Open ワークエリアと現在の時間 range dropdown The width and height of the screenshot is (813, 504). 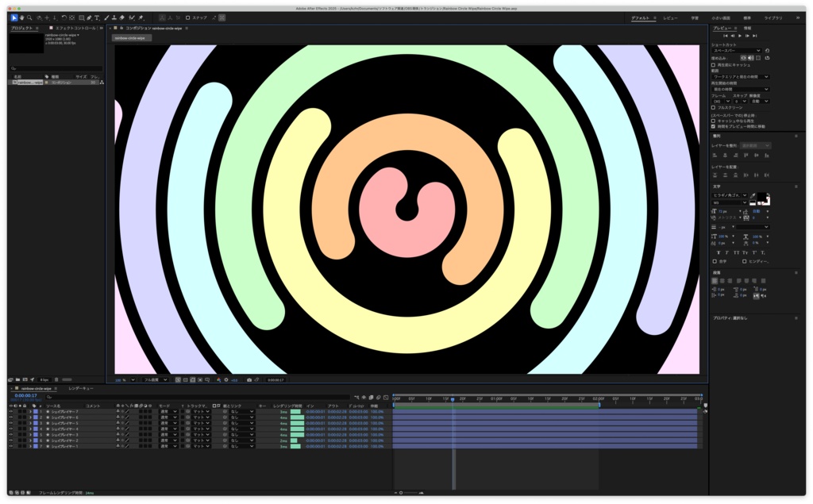[741, 77]
